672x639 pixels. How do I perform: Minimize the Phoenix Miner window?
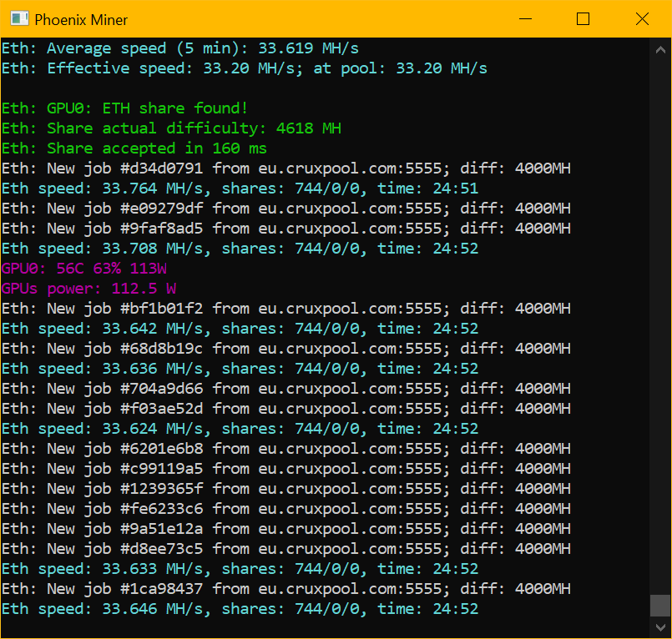(x=526, y=19)
